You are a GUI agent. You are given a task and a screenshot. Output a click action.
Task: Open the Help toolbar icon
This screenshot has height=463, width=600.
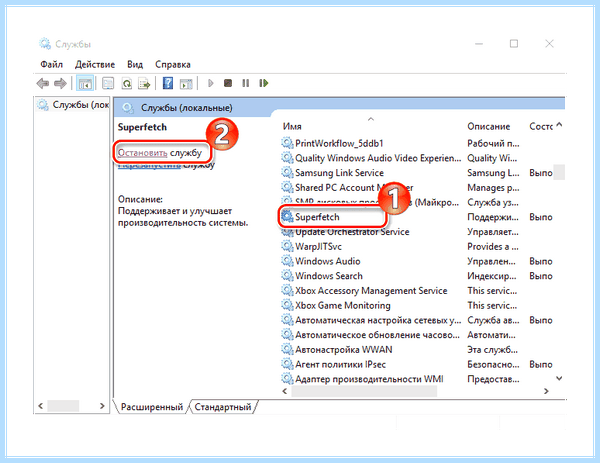coord(168,83)
